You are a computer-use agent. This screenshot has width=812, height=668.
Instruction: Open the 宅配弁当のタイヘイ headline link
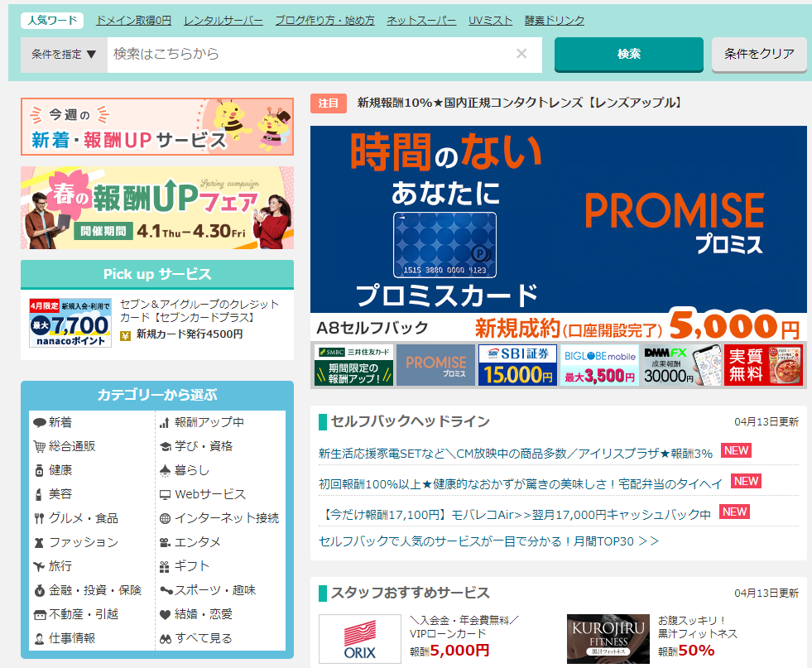click(x=520, y=483)
